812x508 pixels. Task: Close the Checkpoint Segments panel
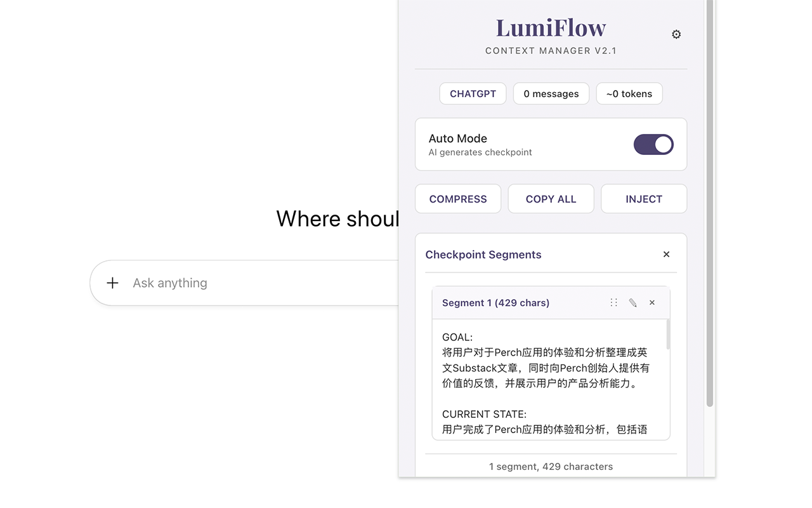(x=666, y=254)
